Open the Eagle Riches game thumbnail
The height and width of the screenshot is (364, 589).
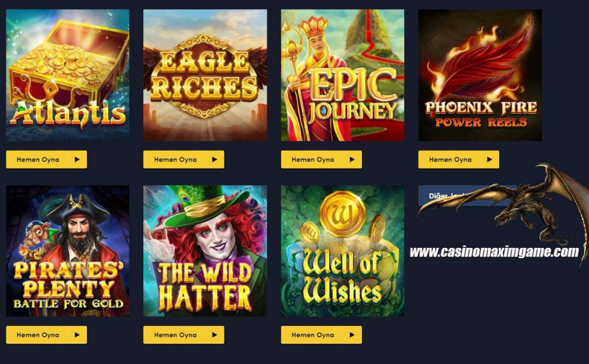click(x=205, y=75)
